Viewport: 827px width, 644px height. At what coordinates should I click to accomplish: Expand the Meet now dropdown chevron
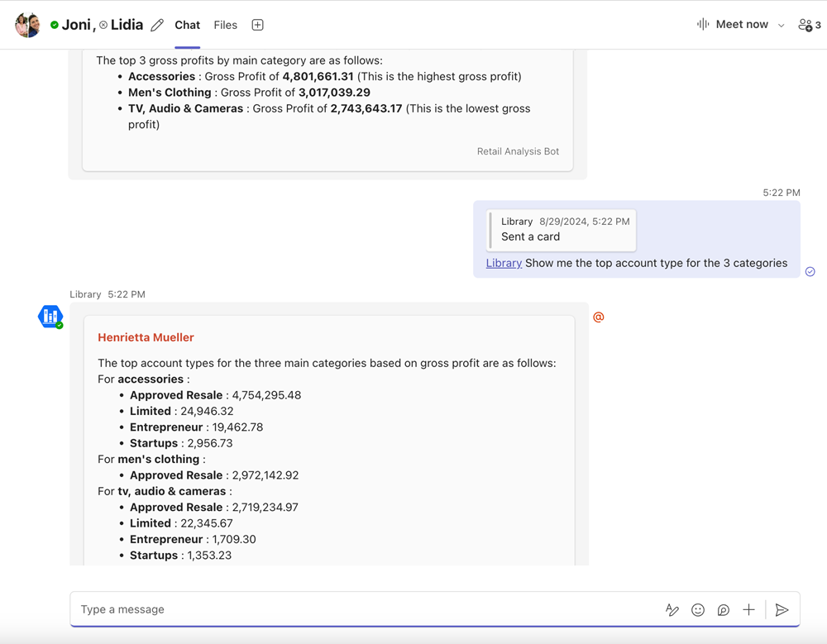coord(781,26)
